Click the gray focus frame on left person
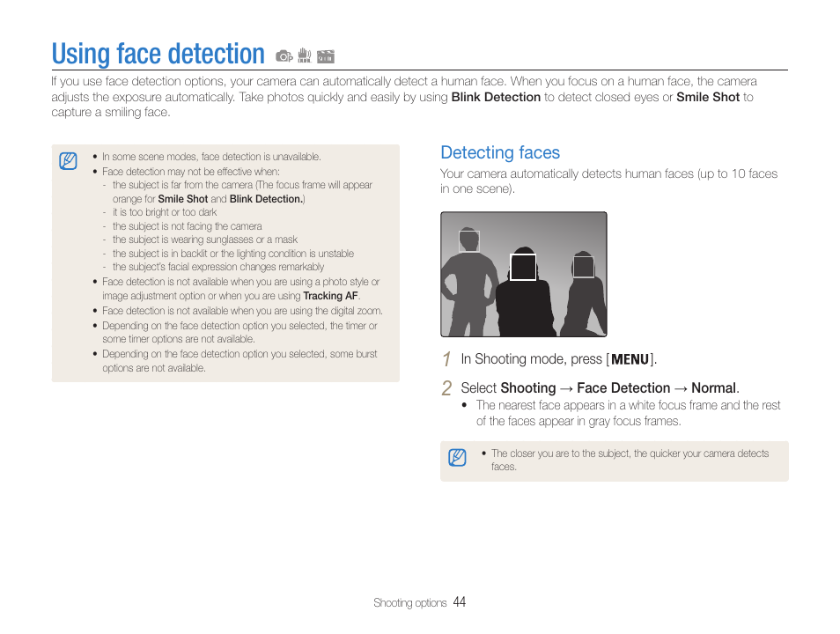 [469, 241]
